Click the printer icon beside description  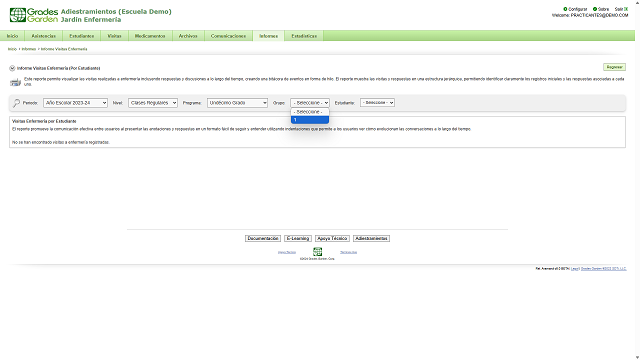tap(16, 82)
